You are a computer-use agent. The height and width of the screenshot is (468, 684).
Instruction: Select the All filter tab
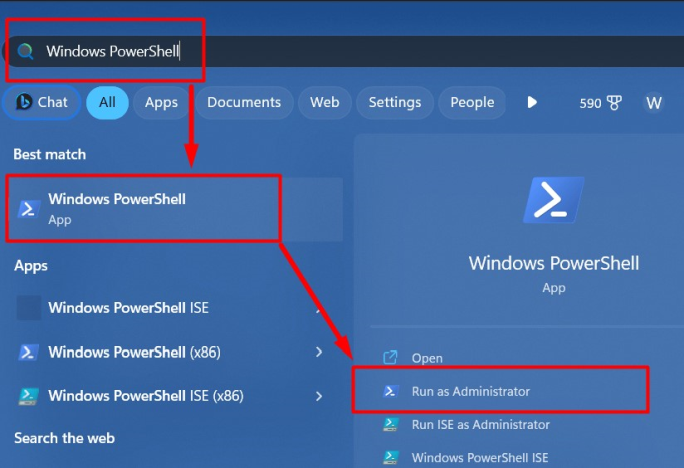tap(107, 102)
